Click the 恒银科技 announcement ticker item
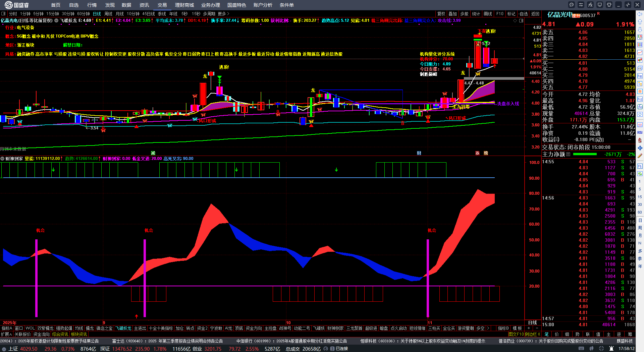The width and height of the screenshot is (644, 352). [423, 341]
